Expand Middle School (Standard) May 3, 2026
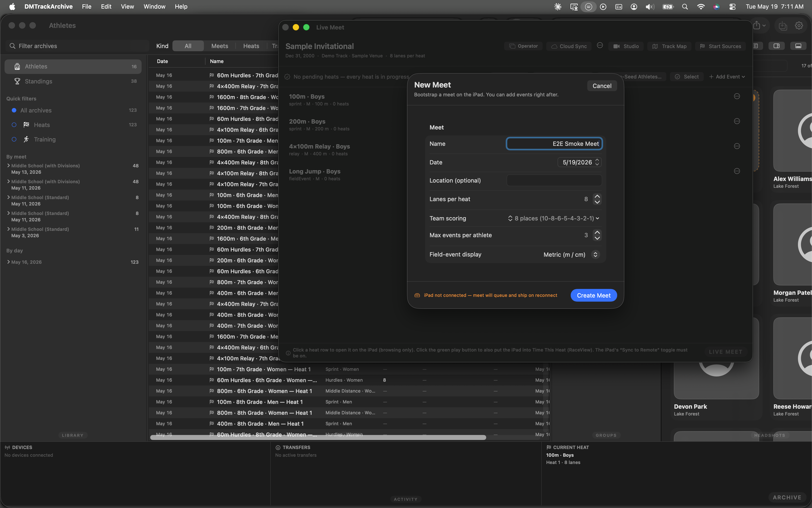Viewport: 812px width, 508px height. [x=8, y=229]
